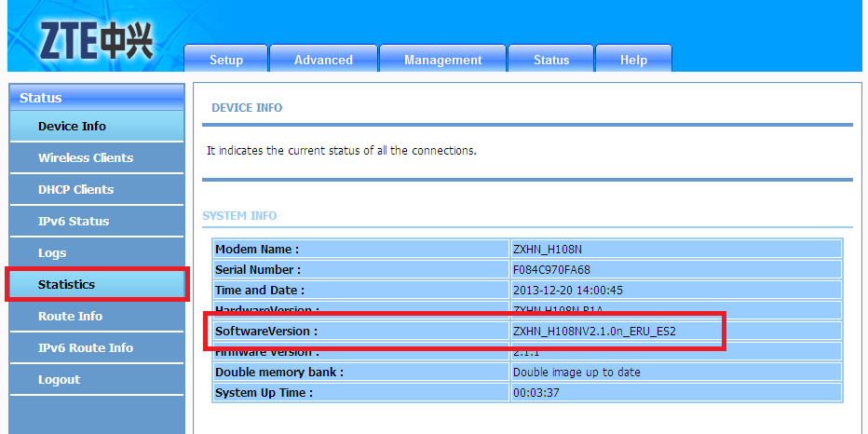Select the ZXHN_H108NV2.1.0n_ERU_ES2 version value
868x434 pixels.
(594, 332)
